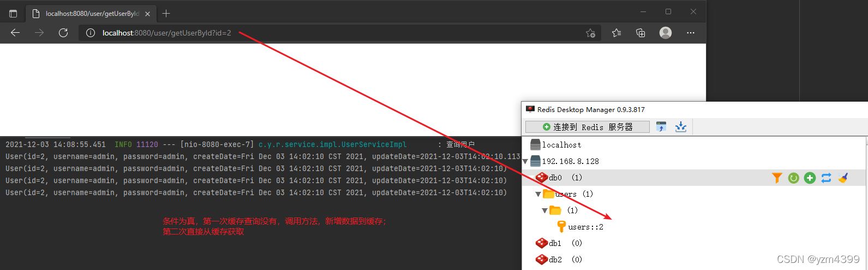This screenshot has height=270, width=868.
Task: Open a new browser tab
Action: pyautogui.click(x=166, y=13)
